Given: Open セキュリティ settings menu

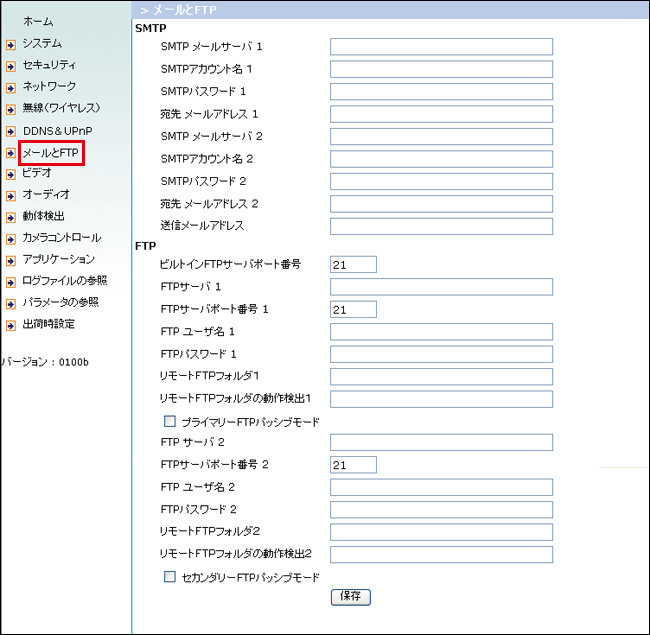Looking at the screenshot, I should 49,65.
